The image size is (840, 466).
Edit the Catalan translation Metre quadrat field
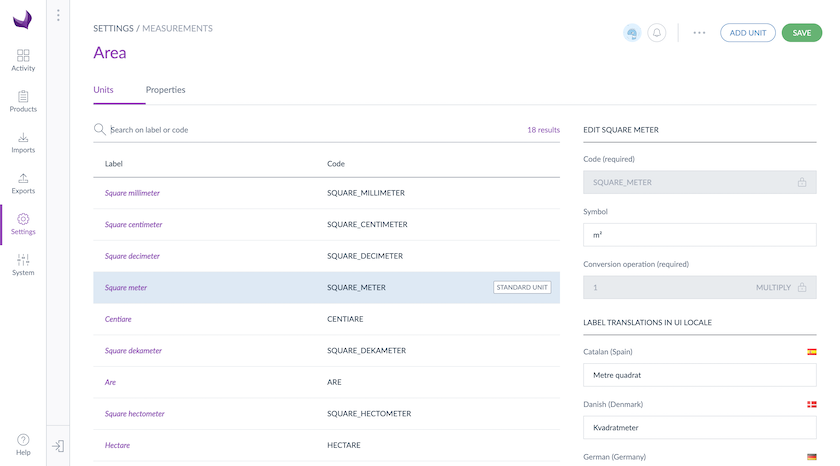[700, 375]
